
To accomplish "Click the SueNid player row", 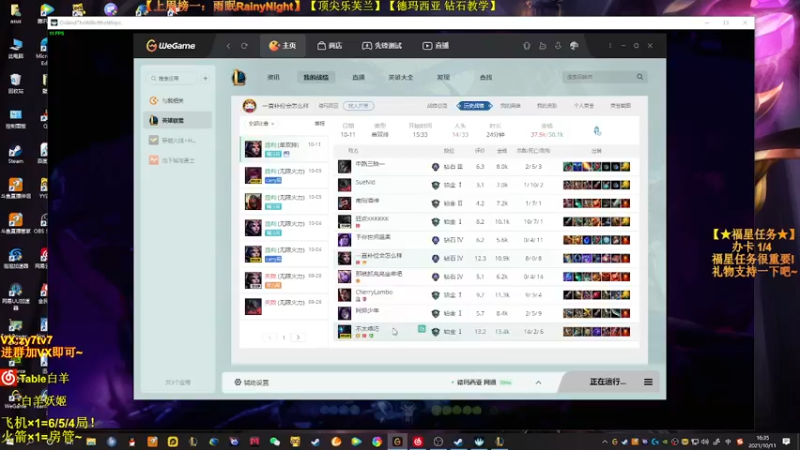I will pyautogui.click(x=486, y=185).
